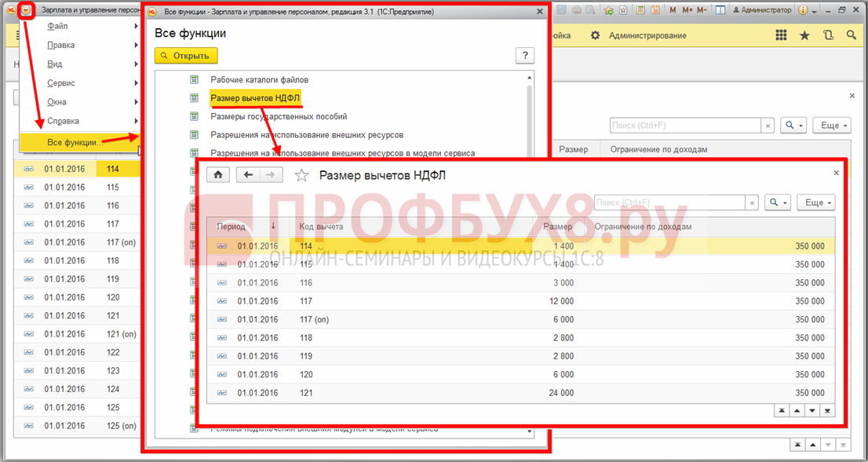The height and width of the screenshot is (462, 868).
Task: Select Разрешения на использование внешних ресурсов row
Action: tap(307, 134)
